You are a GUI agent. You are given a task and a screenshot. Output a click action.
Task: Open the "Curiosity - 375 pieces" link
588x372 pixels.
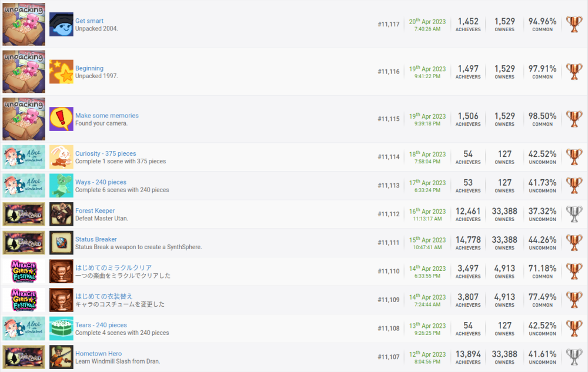tap(105, 154)
